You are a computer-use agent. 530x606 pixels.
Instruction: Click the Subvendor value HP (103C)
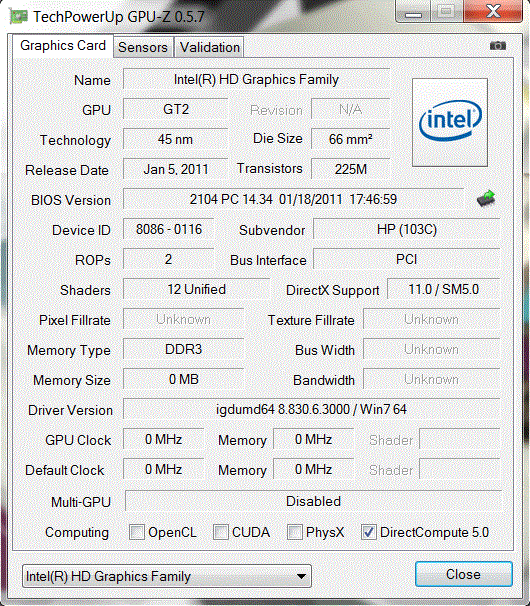(407, 229)
